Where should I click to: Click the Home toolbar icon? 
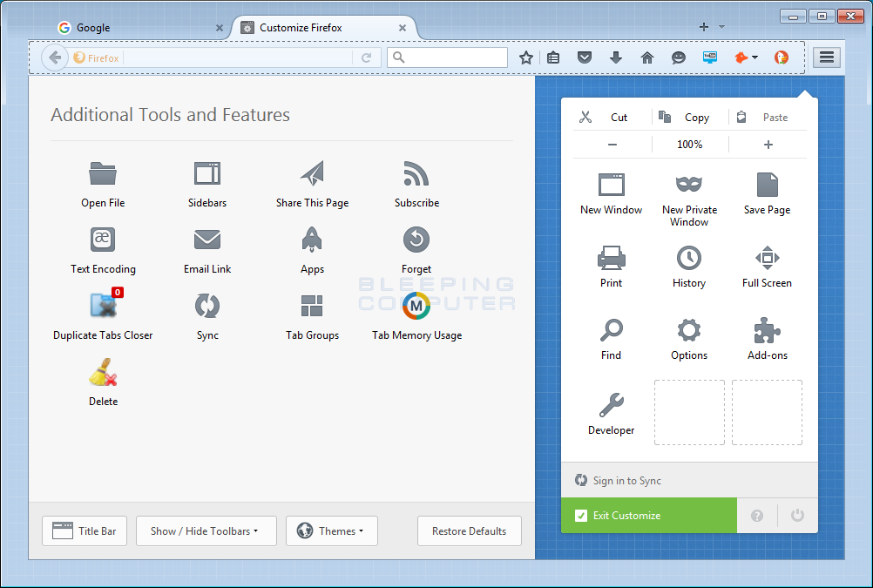click(x=647, y=57)
